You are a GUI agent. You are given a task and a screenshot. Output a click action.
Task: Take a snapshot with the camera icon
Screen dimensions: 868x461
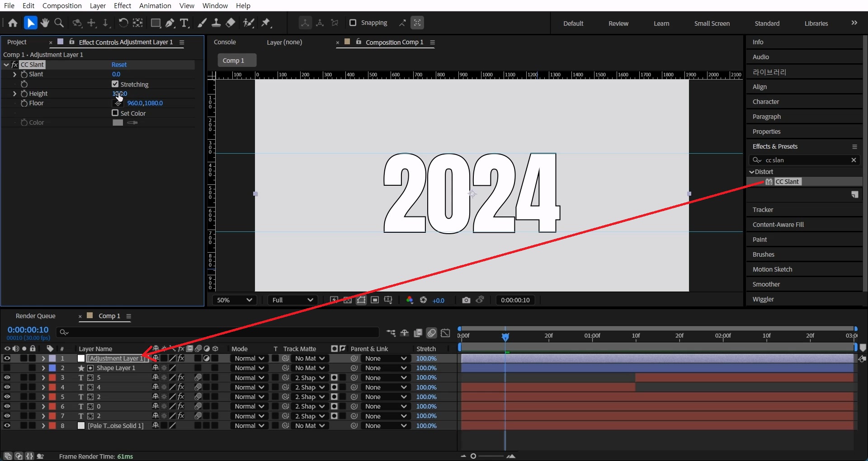tap(466, 300)
